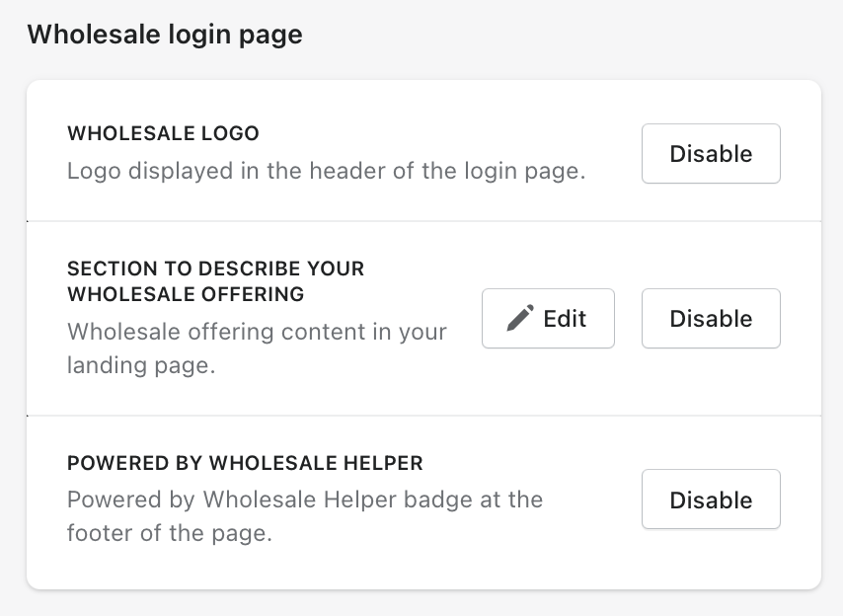Click the pencil icon in Edit button
The width and height of the screenshot is (843, 616).
[520, 318]
